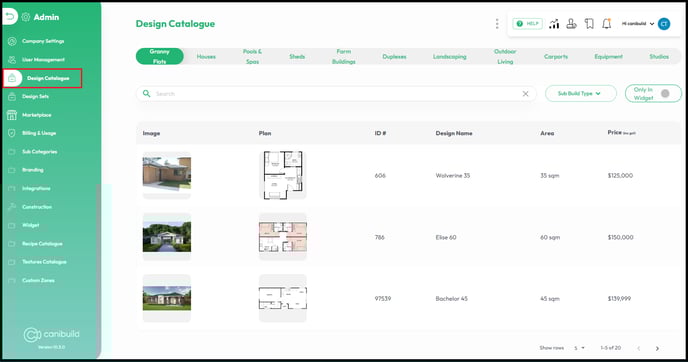The image size is (688, 362).
Task: Click the Admin gear icon
Action: pyautogui.click(x=26, y=17)
